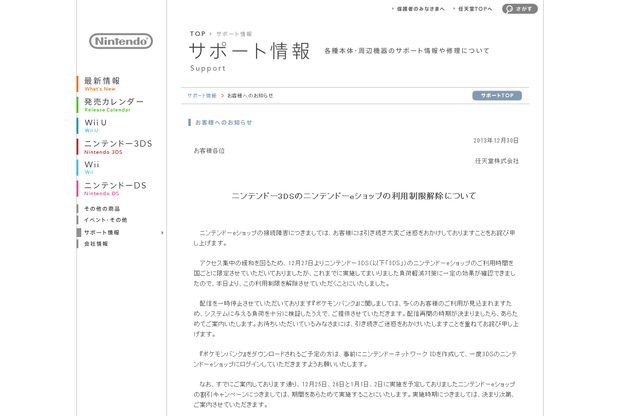Click TOP breadcrumb above the heading
This screenshot has width=640, height=416.
pyautogui.click(x=198, y=34)
